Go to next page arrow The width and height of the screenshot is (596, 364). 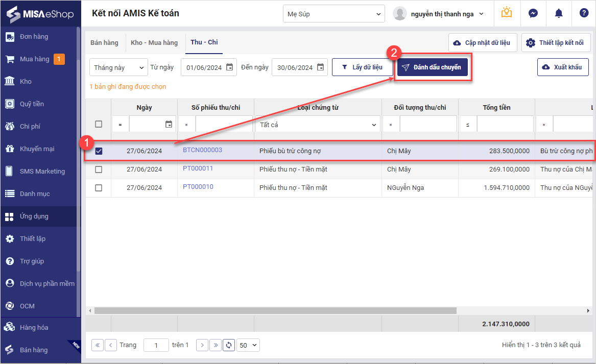[202, 345]
